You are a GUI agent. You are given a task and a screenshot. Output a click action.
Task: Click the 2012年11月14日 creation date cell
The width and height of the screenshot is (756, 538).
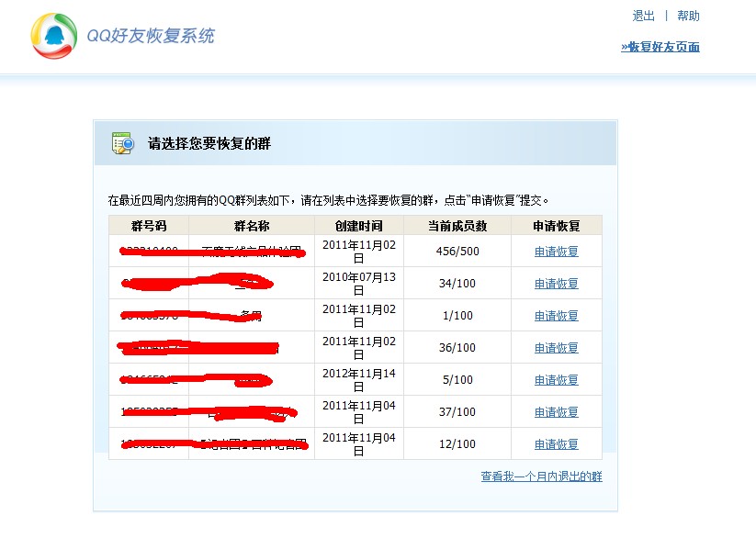[359, 380]
